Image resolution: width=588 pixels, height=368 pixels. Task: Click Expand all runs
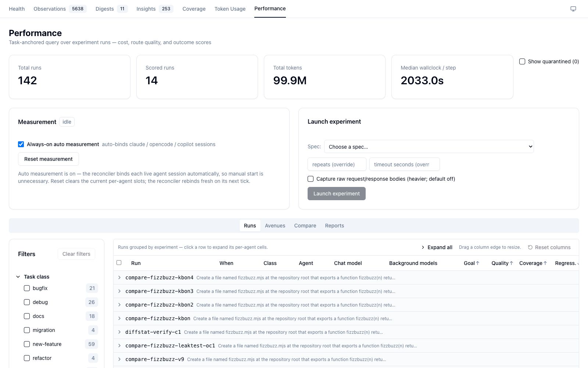point(437,247)
